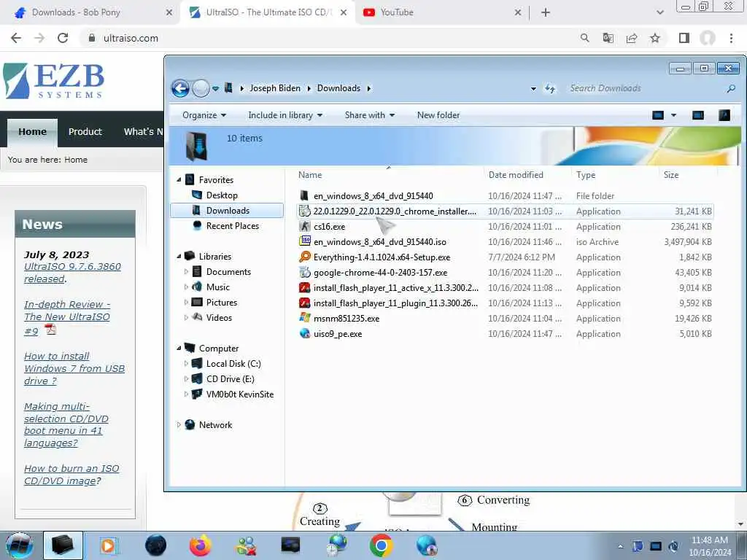Click the Explorer back navigation arrow
Viewport: 747px width, 560px height.
tap(181, 88)
